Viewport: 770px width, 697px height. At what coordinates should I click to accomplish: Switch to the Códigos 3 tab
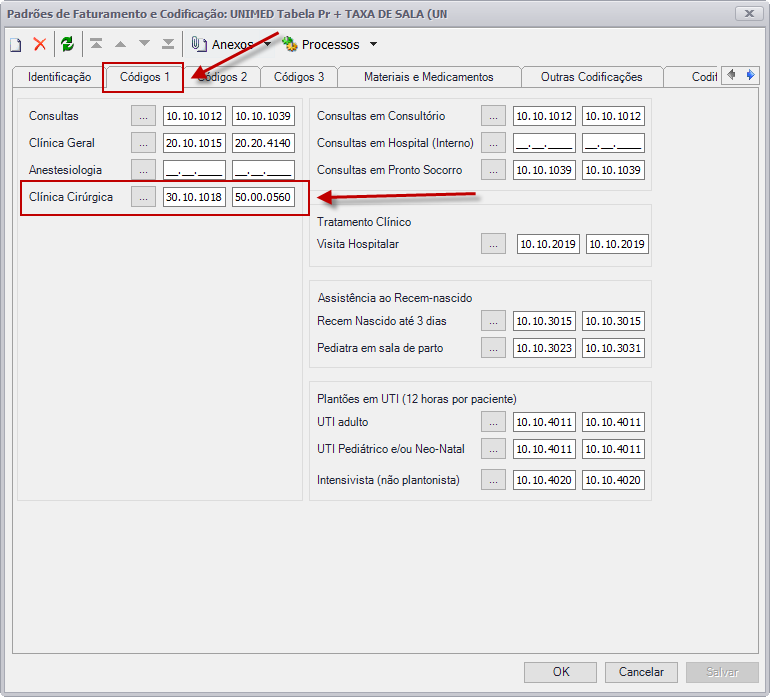(299, 77)
